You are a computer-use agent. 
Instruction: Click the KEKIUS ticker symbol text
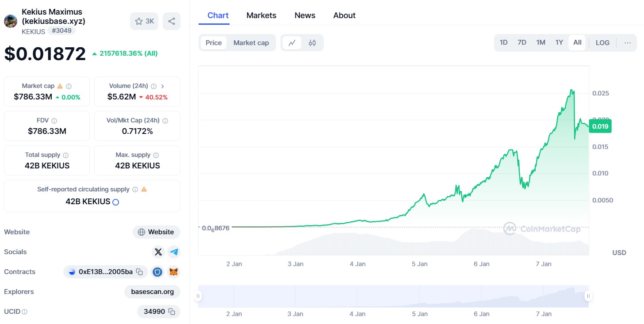[x=33, y=31]
